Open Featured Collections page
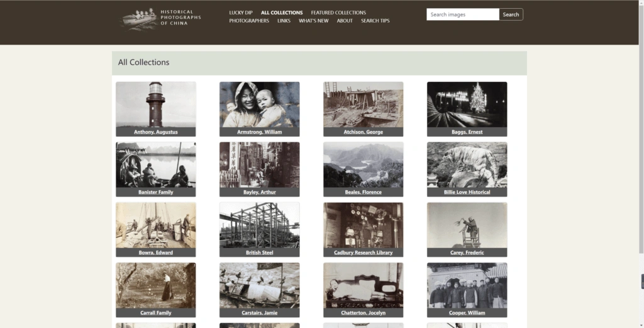This screenshot has width=644, height=328. pyautogui.click(x=338, y=13)
